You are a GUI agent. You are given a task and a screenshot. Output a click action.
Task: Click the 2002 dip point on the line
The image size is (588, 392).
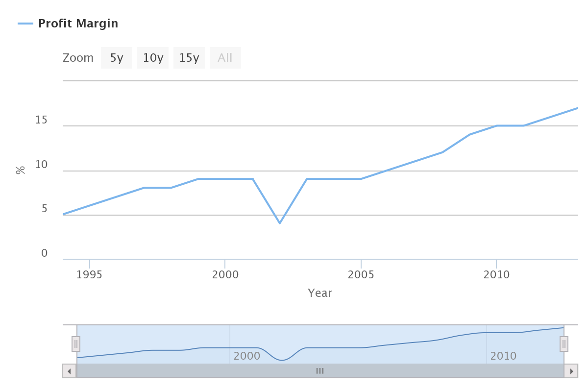click(280, 223)
